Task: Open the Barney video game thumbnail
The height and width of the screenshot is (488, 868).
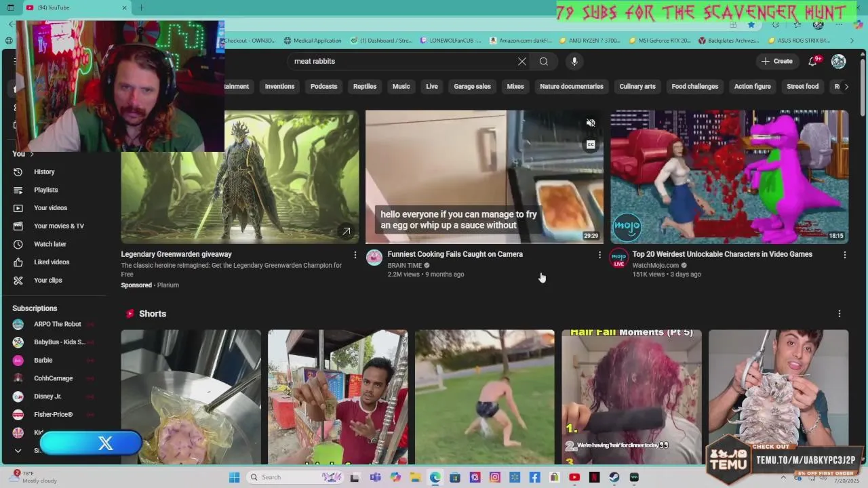Action: (729, 176)
